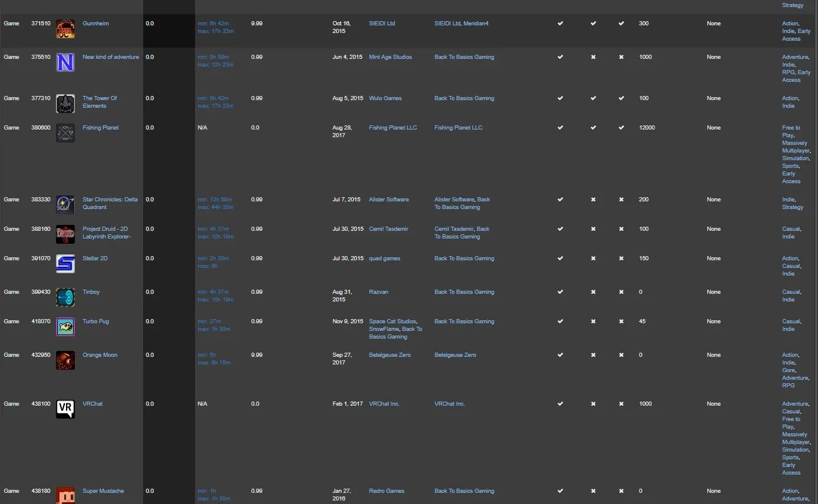Open The Tower Of Elements link
818x504 pixels.
point(100,102)
